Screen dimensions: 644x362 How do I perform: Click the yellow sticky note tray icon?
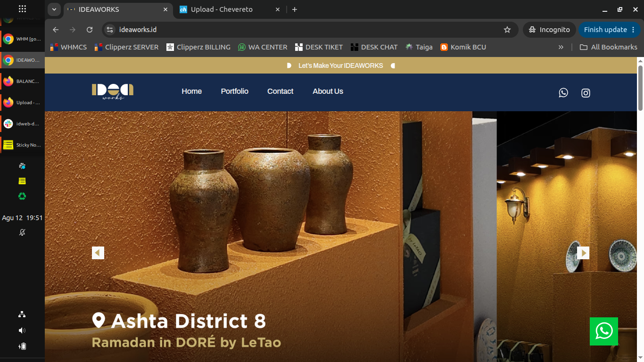(x=22, y=181)
